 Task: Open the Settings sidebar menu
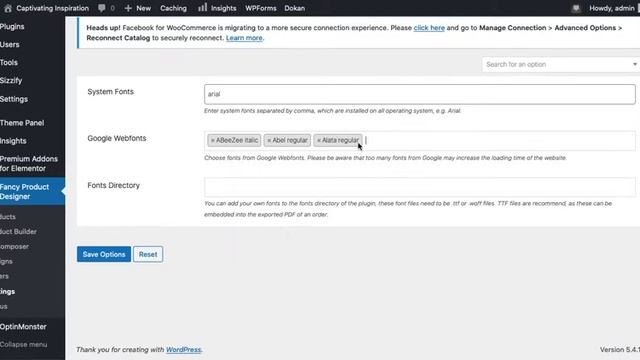[14, 99]
